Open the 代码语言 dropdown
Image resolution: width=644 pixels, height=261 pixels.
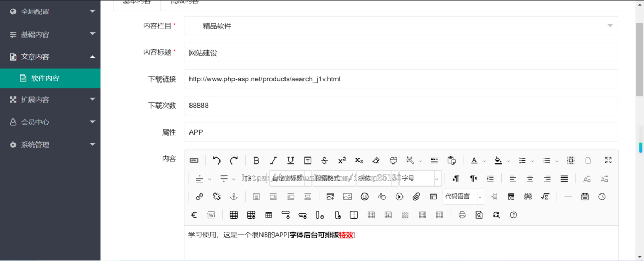464,197
